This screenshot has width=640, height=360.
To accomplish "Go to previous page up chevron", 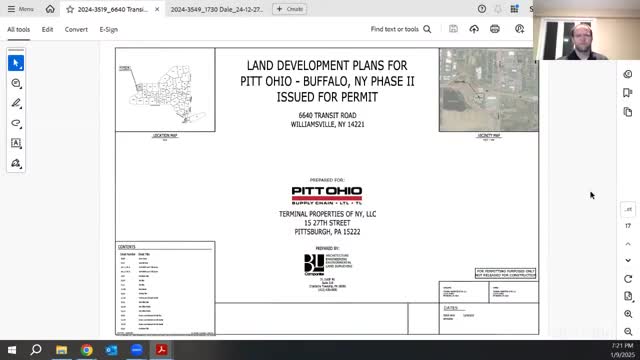I will (628, 244).
